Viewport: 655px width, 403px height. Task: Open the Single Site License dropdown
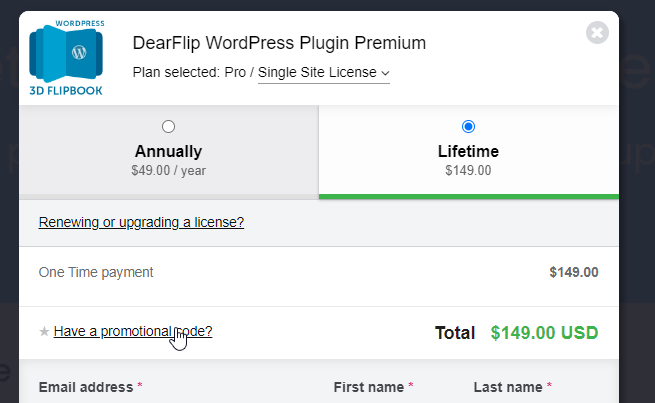[323, 73]
